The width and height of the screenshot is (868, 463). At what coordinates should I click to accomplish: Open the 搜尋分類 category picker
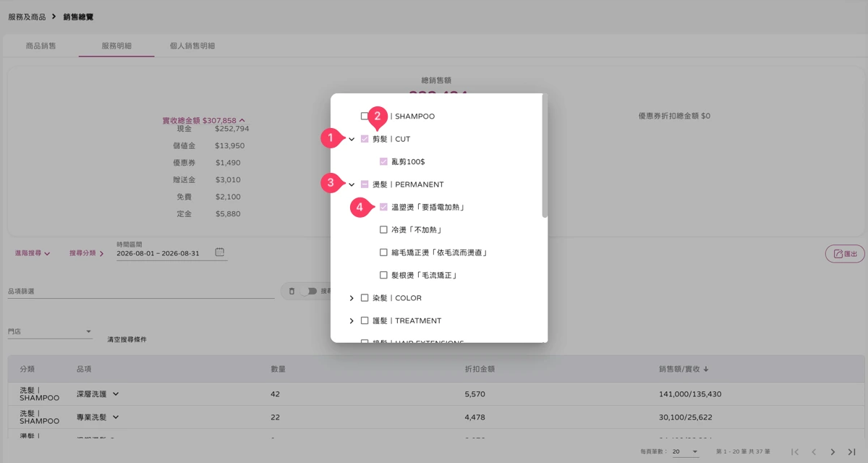click(87, 253)
